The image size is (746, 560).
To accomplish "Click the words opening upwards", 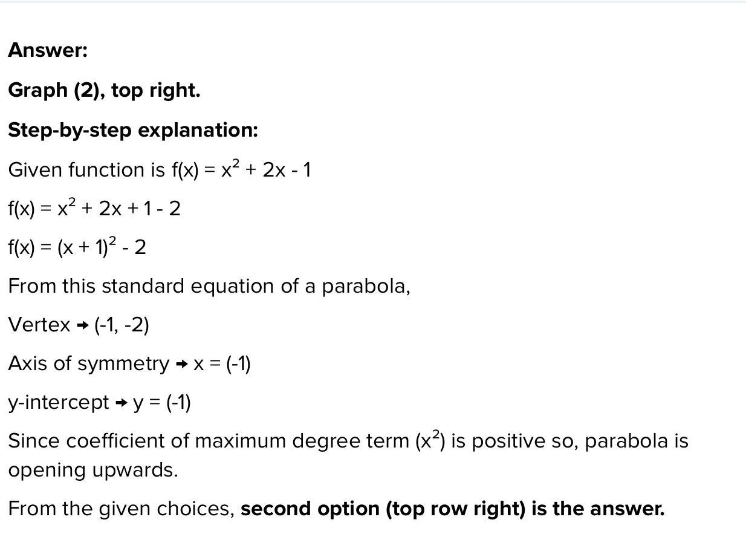I will coord(93,470).
